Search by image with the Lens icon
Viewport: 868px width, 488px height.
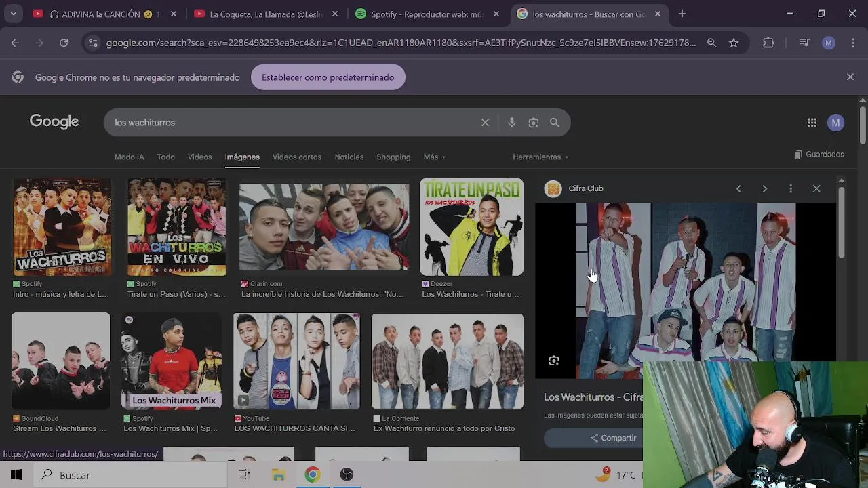point(534,123)
